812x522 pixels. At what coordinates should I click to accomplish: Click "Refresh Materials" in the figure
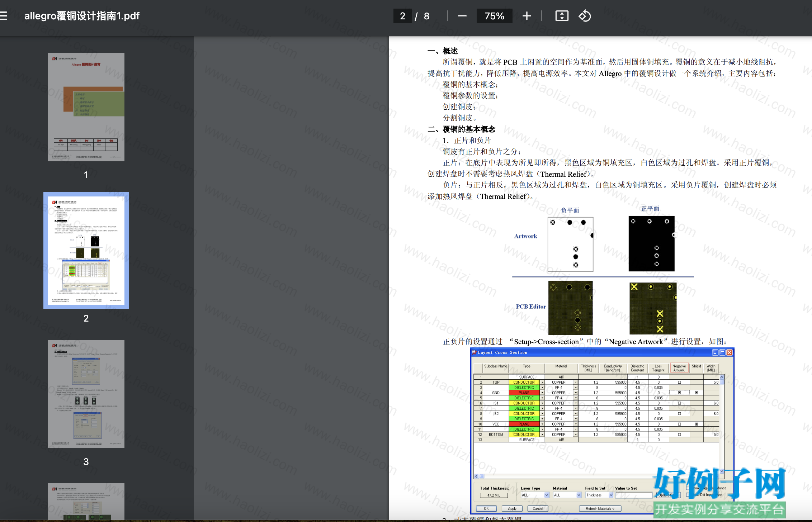click(x=600, y=508)
